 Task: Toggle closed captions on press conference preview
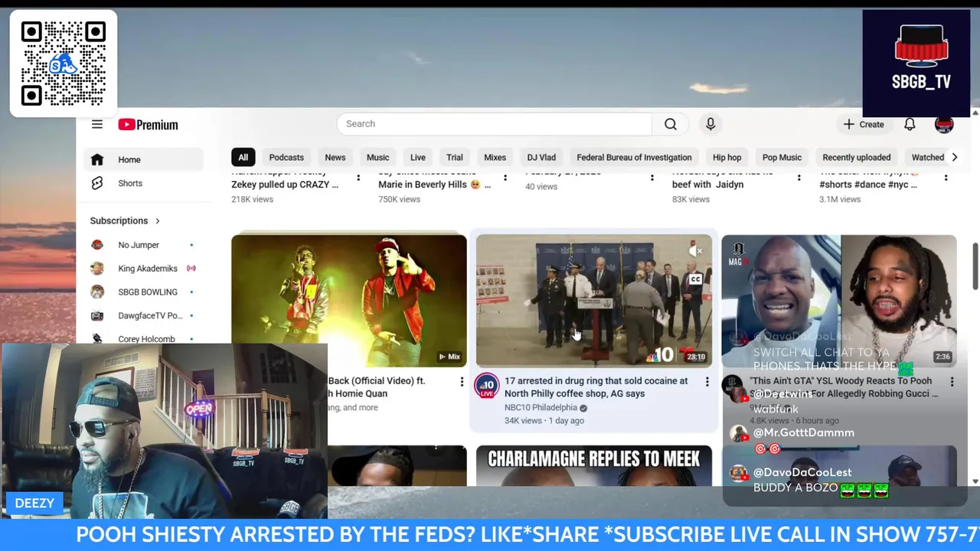(x=695, y=279)
